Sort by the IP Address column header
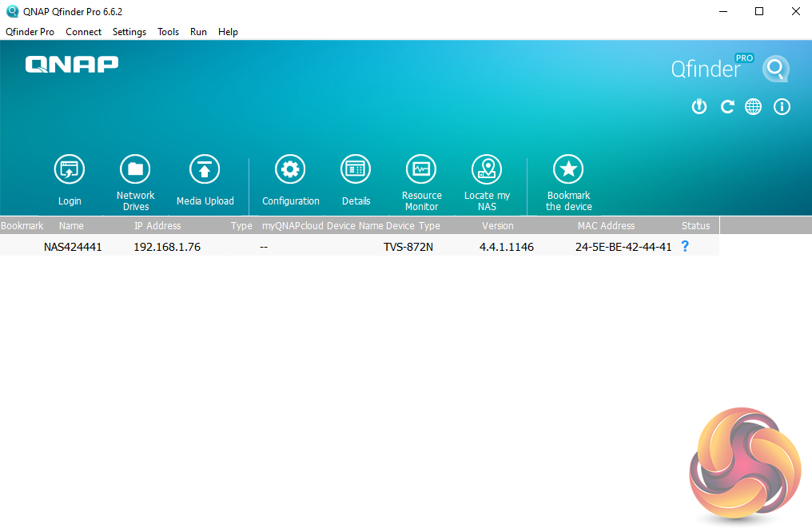Image resolution: width=812 pixels, height=532 pixels. click(x=157, y=225)
